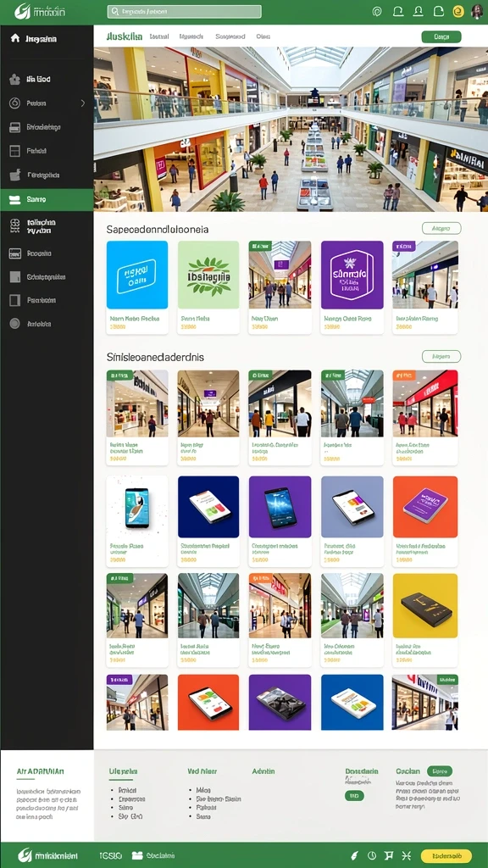Viewport: 488px width, 868px height.
Task: Click the outlined rectangle sidebar icon
Action: coord(15,301)
